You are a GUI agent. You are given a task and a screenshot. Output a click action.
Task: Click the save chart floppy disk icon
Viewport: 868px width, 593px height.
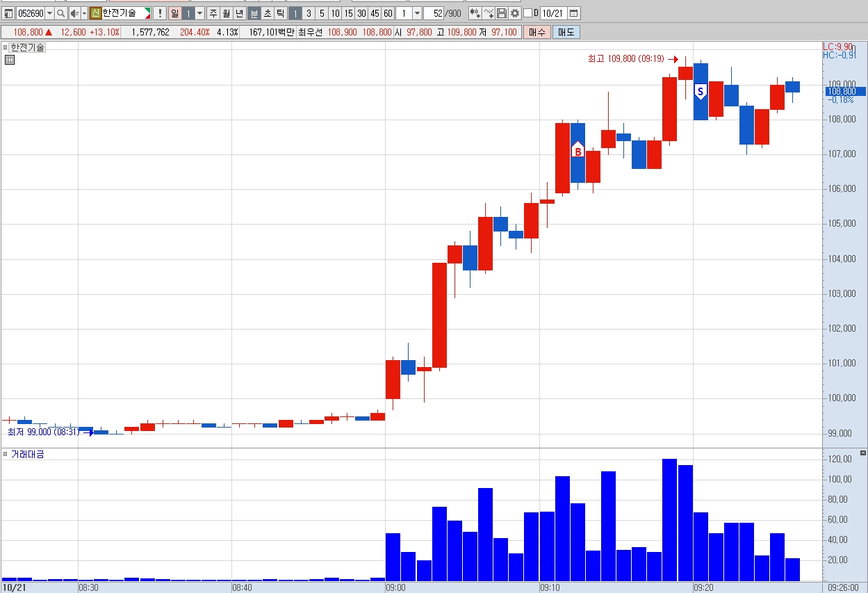(502, 13)
